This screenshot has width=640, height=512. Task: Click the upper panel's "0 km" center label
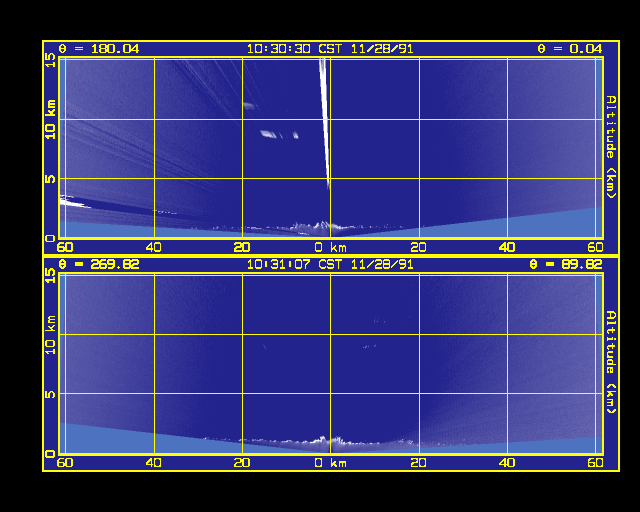(x=331, y=247)
